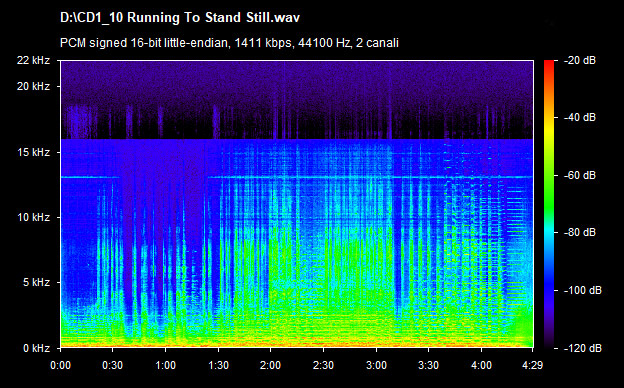The image size is (624, 388).
Task: Click the -60 dB scale label
Action: coord(580,175)
